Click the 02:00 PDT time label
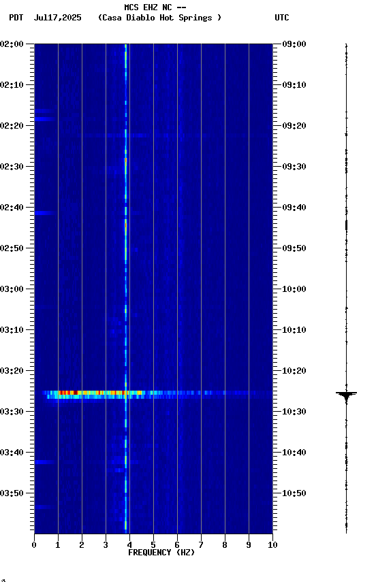 pyautogui.click(x=12, y=44)
